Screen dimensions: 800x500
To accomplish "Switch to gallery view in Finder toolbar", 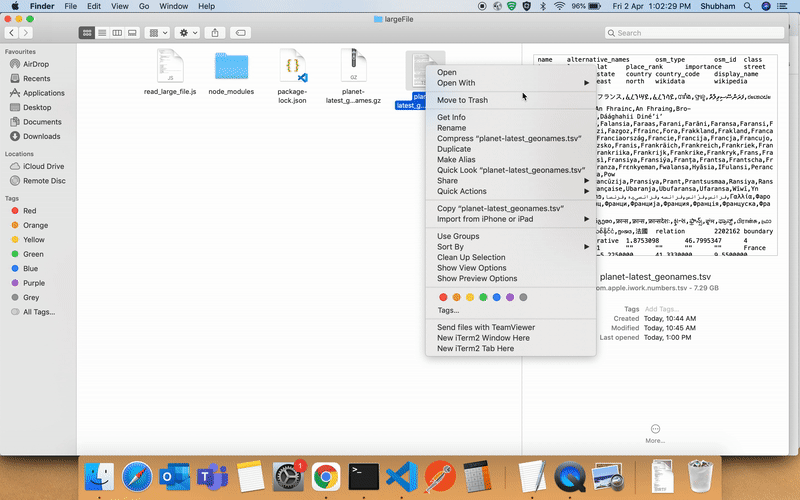I will point(132,33).
